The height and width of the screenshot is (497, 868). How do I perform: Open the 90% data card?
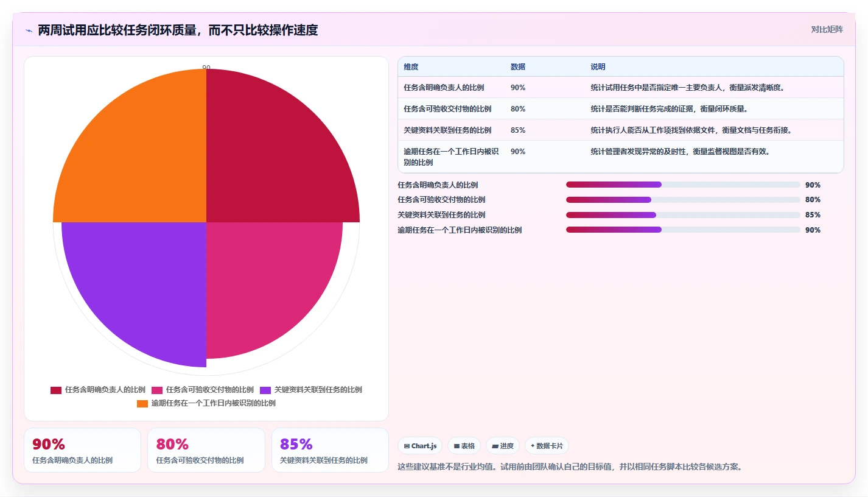click(x=82, y=450)
